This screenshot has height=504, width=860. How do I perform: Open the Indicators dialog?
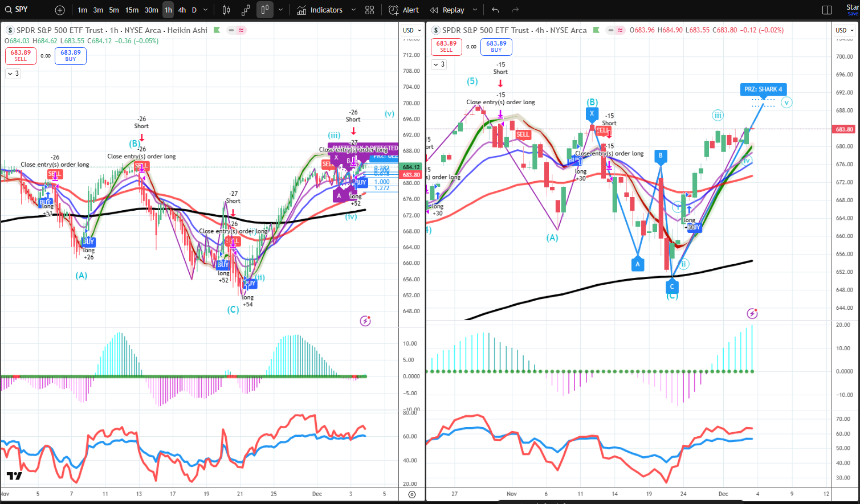click(x=320, y=10)
